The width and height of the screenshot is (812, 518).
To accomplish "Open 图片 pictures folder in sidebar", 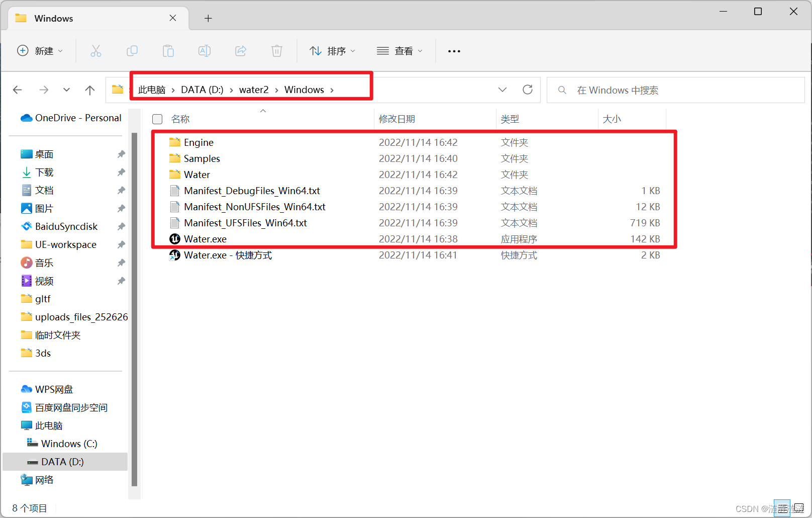I will [x=37, y=208].
